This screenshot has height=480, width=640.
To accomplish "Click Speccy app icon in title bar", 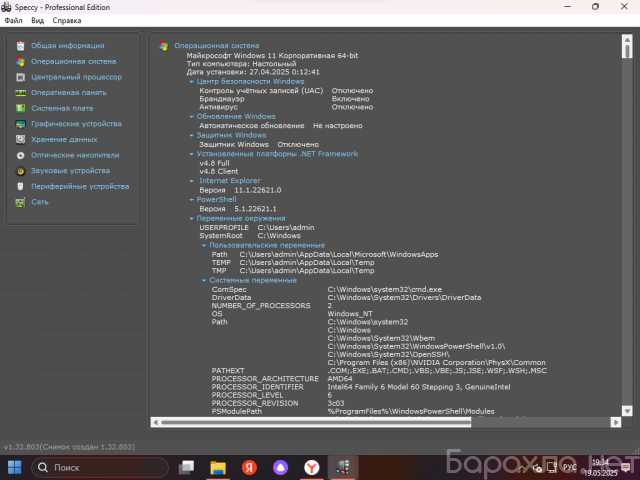I will pyautogui.click(x=6, y=7).
